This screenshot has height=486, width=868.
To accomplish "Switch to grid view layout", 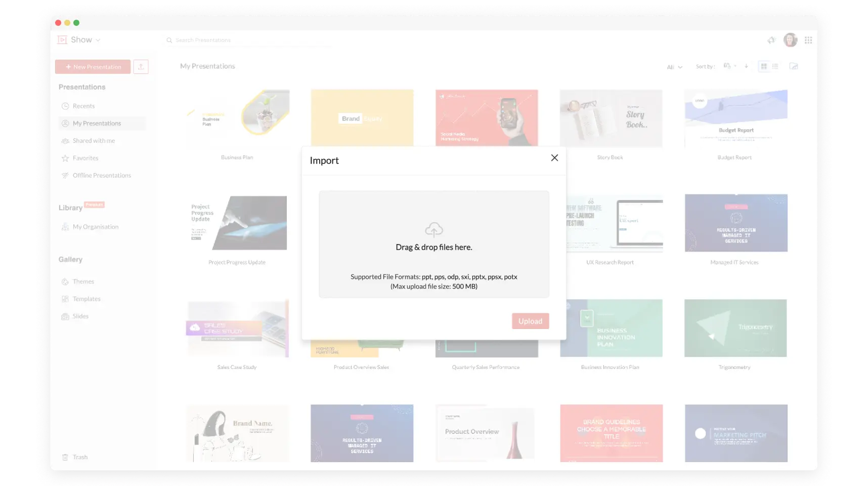I will point(764,66).
